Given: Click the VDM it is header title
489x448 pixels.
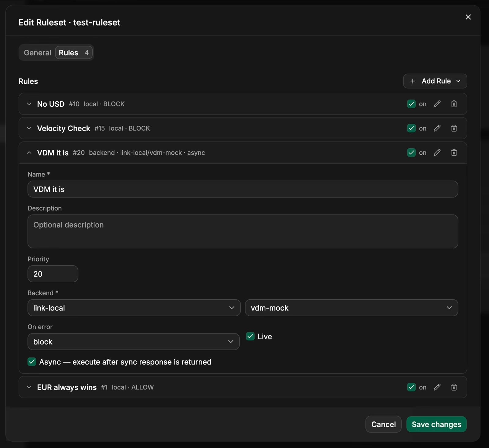Looking at the screenshot, I should pos(53,153).
